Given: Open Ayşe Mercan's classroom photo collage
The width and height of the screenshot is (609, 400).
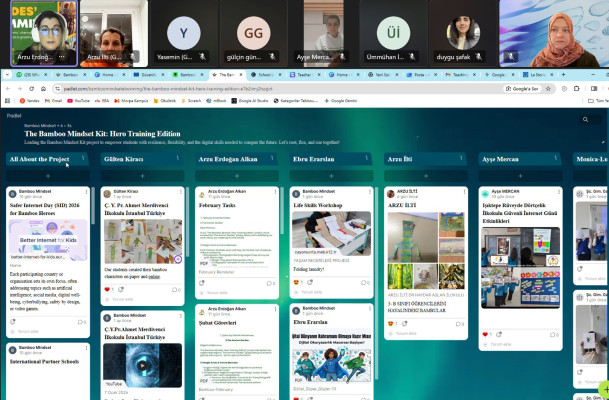Looking at the screenshot, I should point(520,268).
